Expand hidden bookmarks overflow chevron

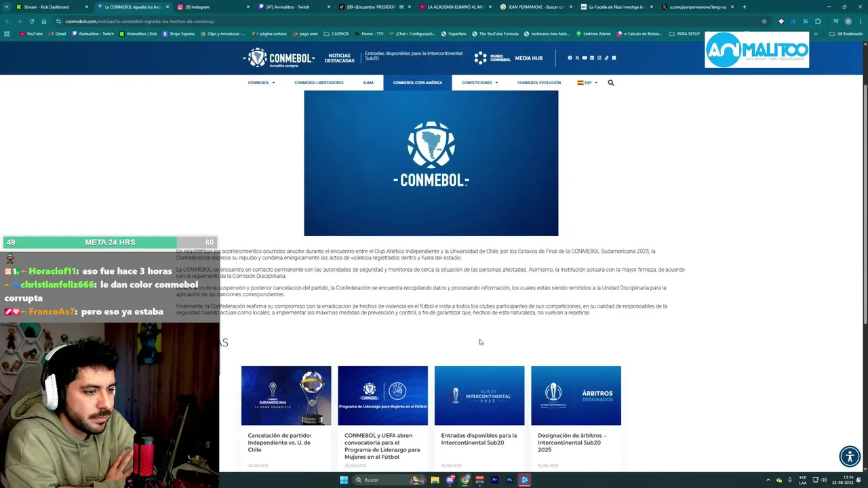(816, 34)
